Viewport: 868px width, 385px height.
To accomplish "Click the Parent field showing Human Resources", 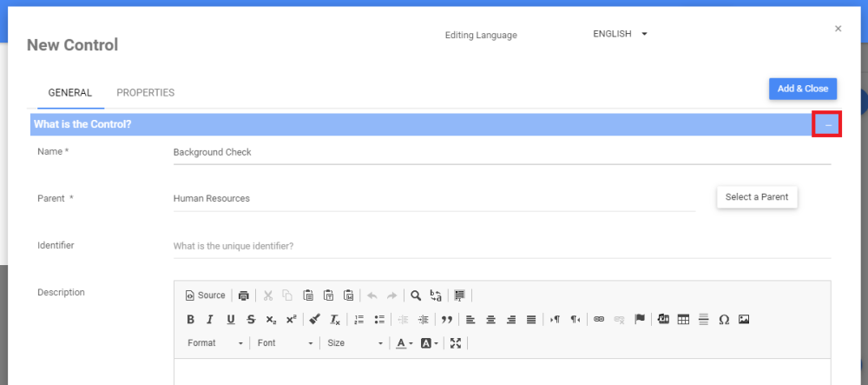I will pyautogui.click(x=434, y=198).
